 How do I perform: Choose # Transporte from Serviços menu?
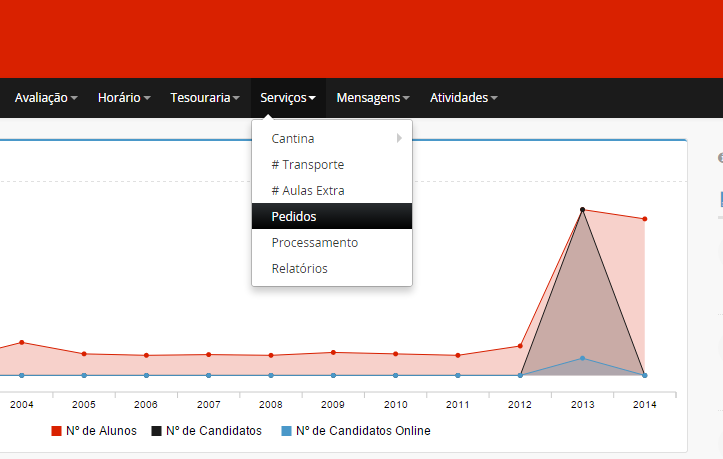[x=308, y=164]
